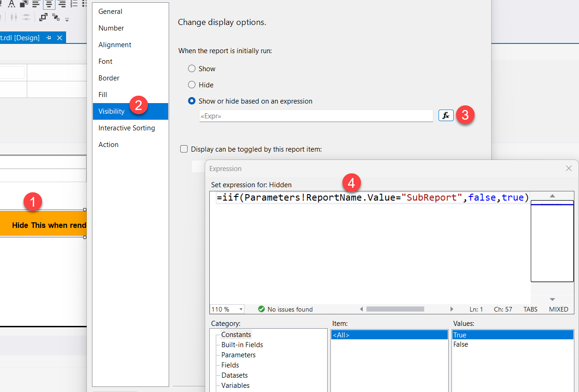Screen dimensions: 579x392
Task: Open the expression fx builder icon
Action: (445, 115)
